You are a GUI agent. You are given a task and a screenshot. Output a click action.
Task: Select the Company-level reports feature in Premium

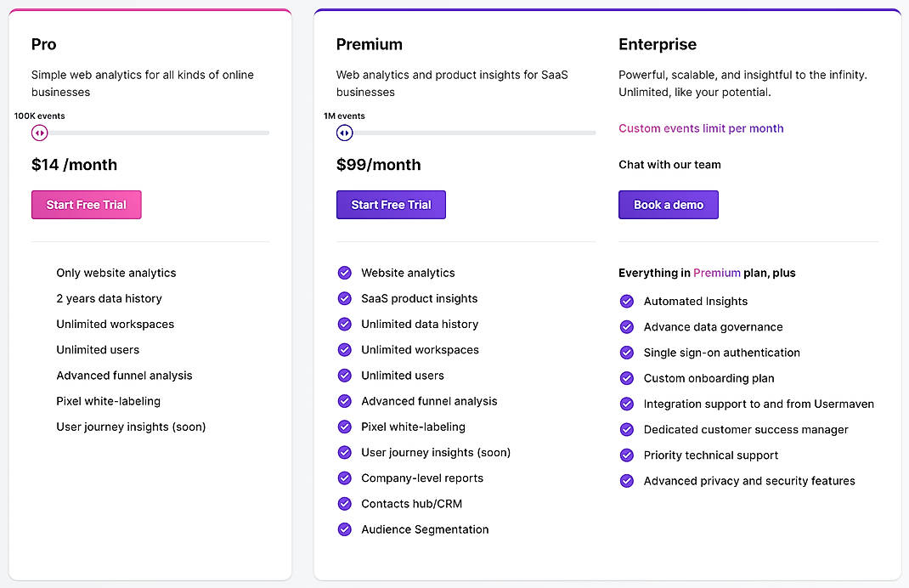(x=422, y=478)
